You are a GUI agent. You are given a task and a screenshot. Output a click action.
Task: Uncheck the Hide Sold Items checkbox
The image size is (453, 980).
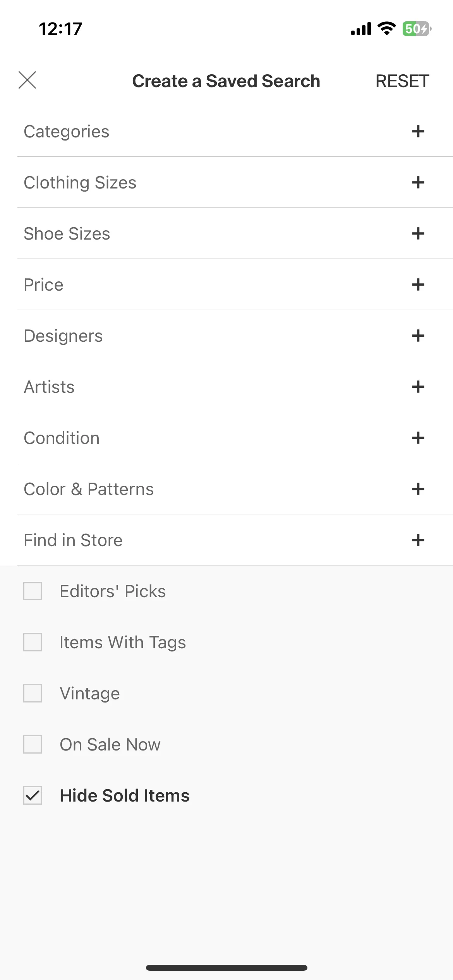[33, 795]
